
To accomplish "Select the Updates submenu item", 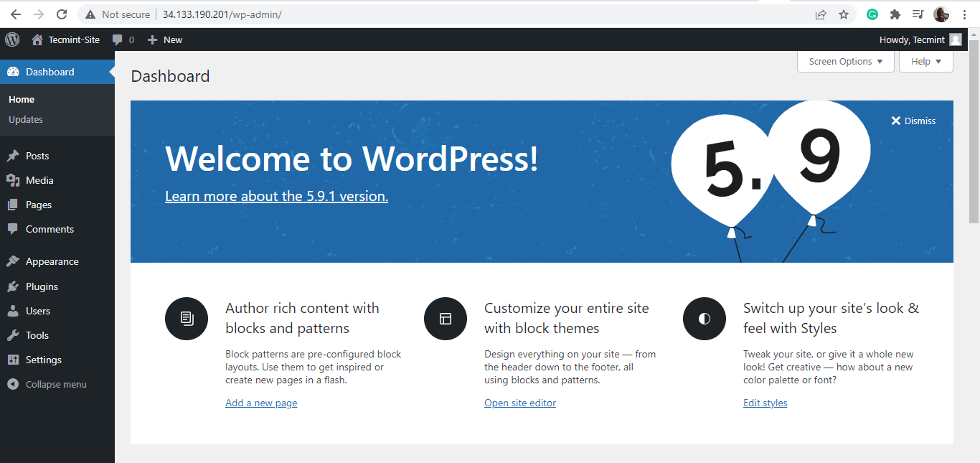I will click(26, 119).
